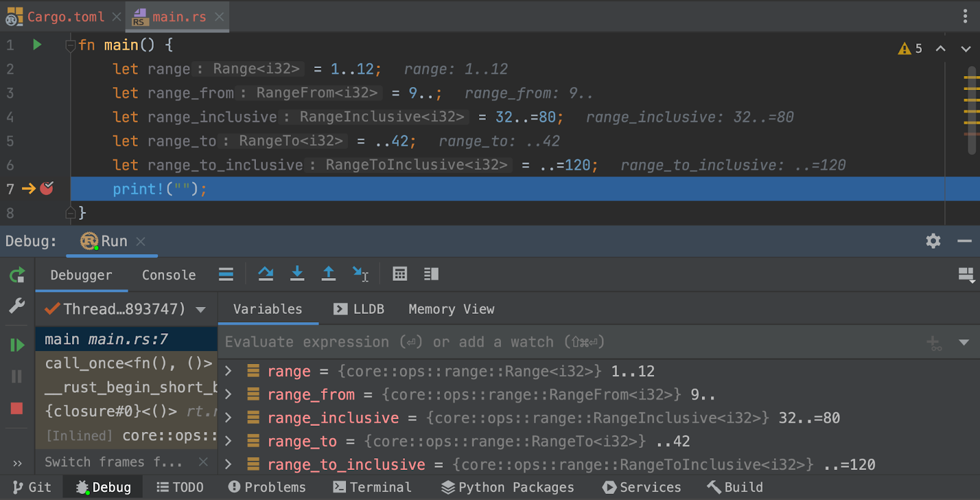Viewport: 980px width, 500px height.
Task: Open debugger settings wrench icon
Action: pyautogui.click(x=17, y=306)
